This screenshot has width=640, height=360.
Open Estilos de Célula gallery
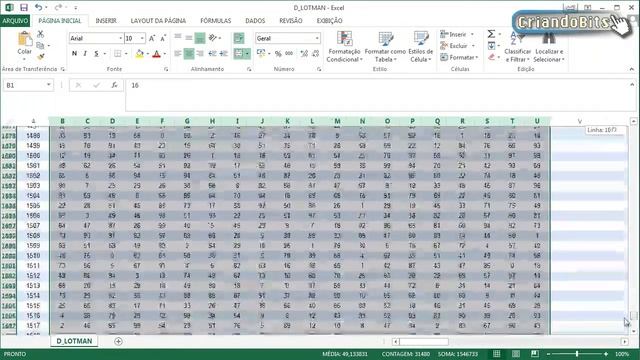point(420,47)
